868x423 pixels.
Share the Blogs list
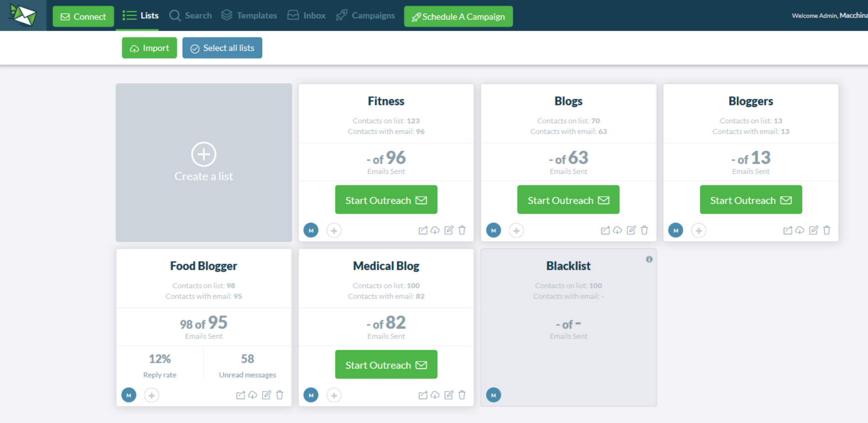(x=605, y=230)
